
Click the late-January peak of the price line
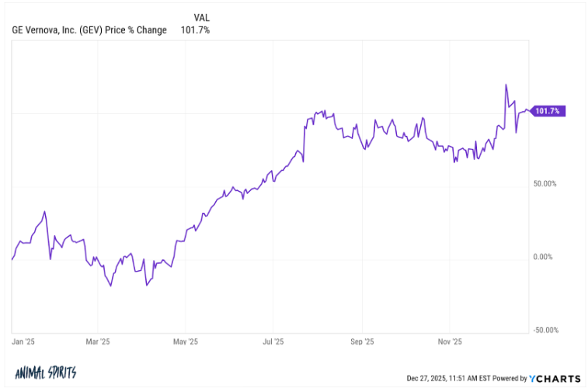[45, 211]
